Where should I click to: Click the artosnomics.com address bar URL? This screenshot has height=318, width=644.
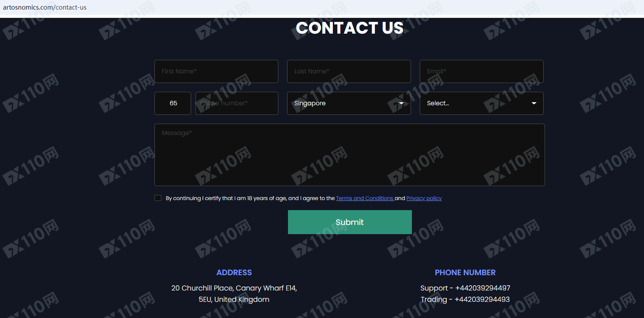point(45,7)
